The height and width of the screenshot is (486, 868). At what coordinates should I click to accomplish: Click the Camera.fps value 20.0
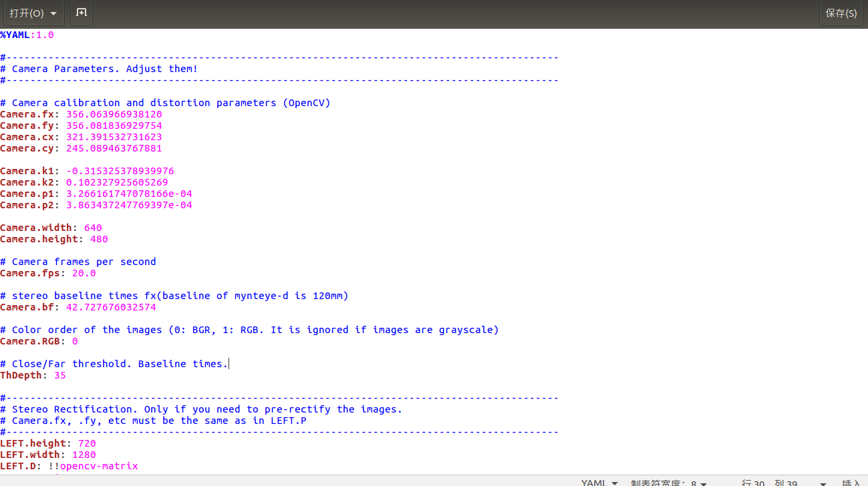tap(84, 273)
